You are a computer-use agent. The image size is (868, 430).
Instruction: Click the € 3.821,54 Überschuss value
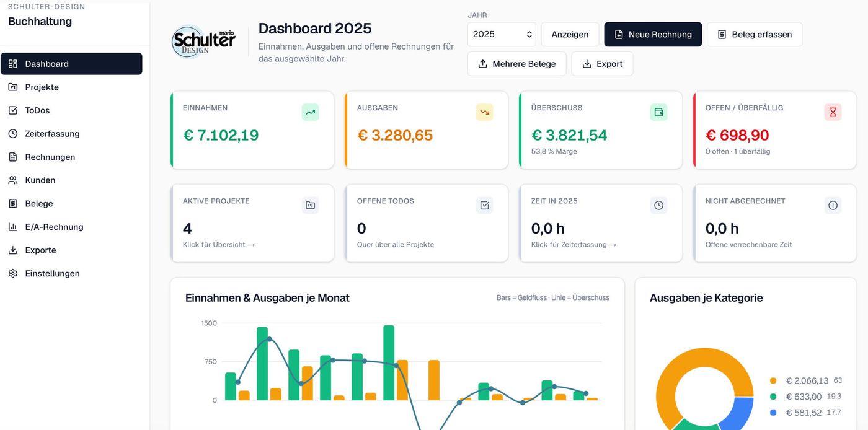pyautogui.click(x=569, y=135)
